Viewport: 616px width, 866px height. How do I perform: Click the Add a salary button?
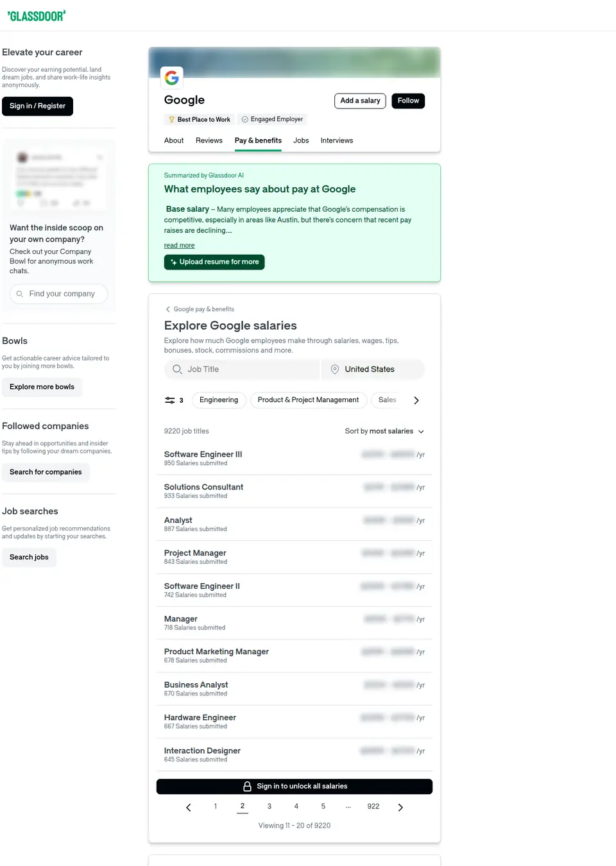pyautogui.click(x=360, y=101)
